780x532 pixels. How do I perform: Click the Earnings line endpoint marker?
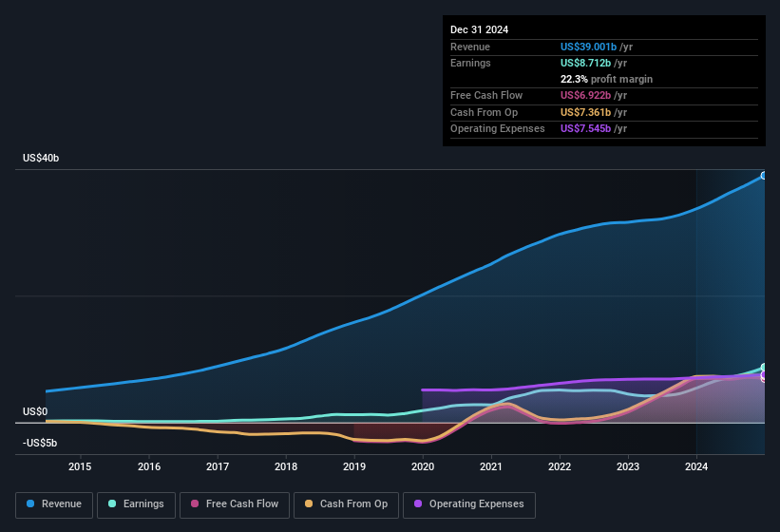(764, 368)
